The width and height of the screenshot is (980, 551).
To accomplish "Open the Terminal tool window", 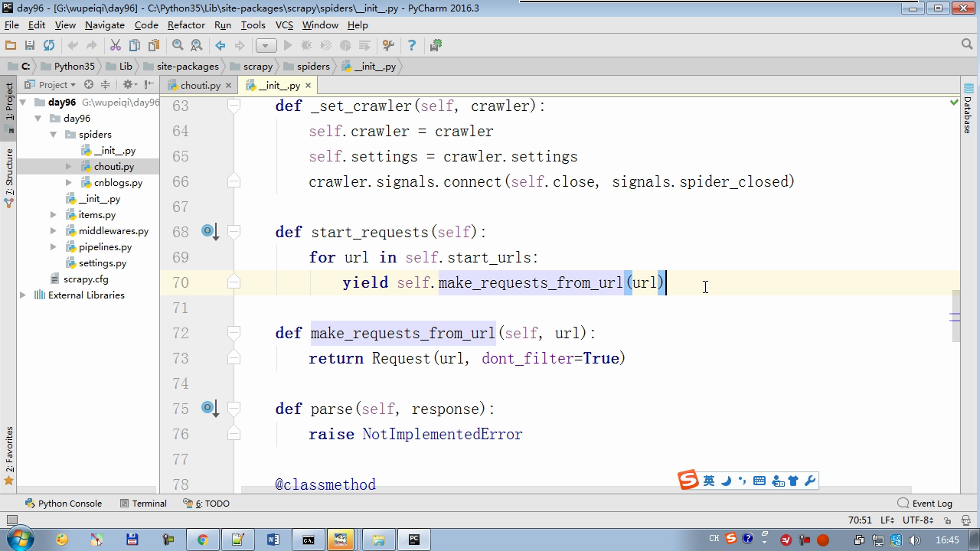I will pyautogui.click(x=143, y=504).
